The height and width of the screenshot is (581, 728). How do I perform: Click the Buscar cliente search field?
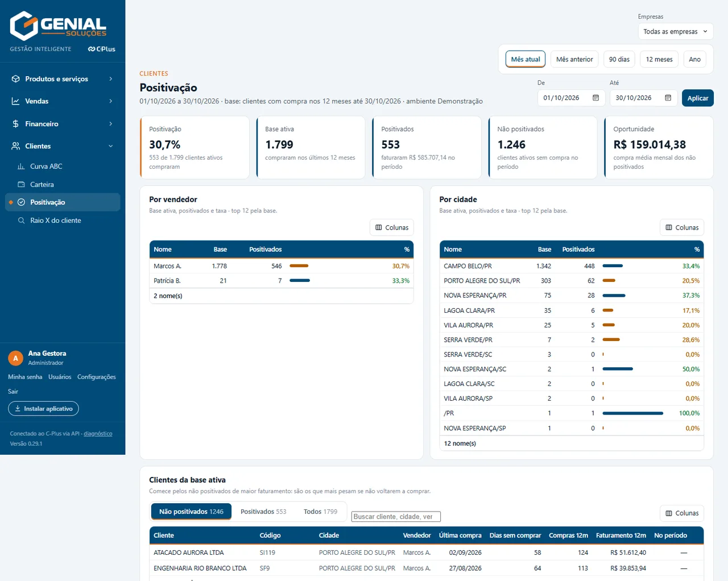(396, 517)
